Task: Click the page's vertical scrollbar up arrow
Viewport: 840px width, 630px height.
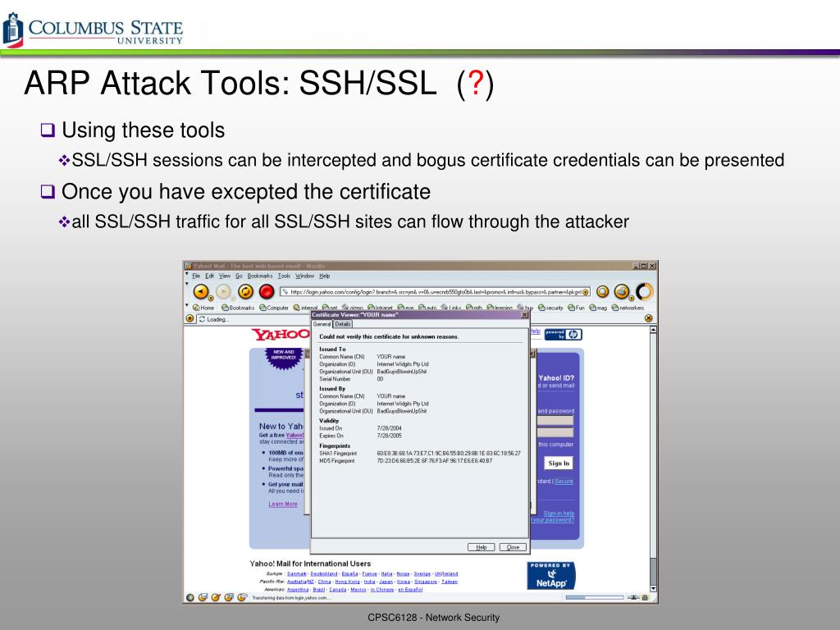Action: (x=653, y=330)
